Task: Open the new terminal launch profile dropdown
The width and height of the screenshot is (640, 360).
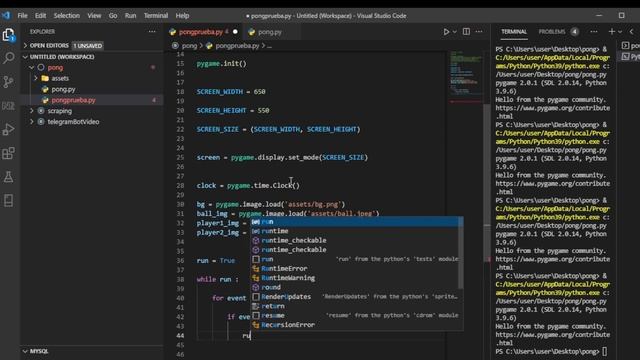Action: click(x=620, y=32)
